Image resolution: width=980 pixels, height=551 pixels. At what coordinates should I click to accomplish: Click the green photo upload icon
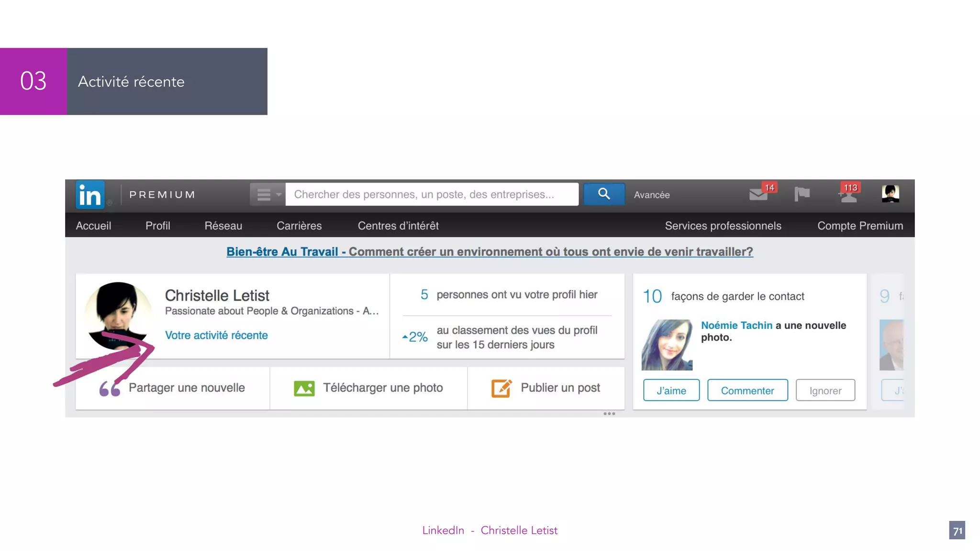(304, 388)
